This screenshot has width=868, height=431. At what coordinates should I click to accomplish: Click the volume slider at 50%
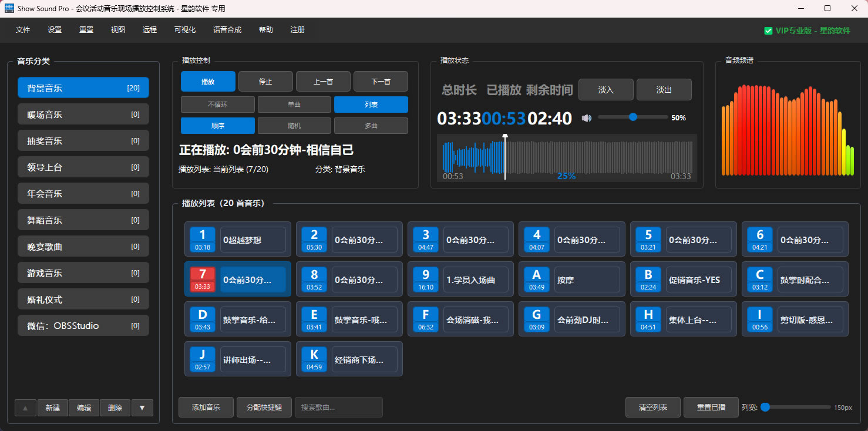tap(633, 117)
